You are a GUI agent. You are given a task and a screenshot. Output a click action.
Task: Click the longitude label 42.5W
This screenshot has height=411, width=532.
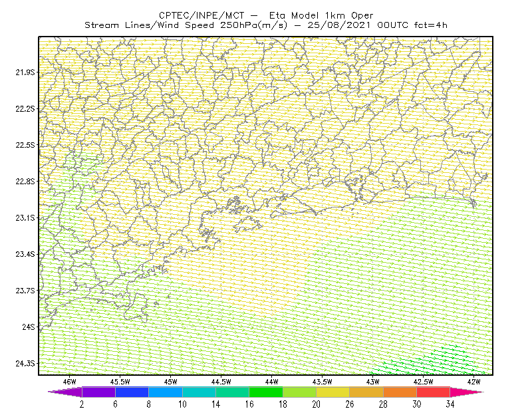[424, 382]
